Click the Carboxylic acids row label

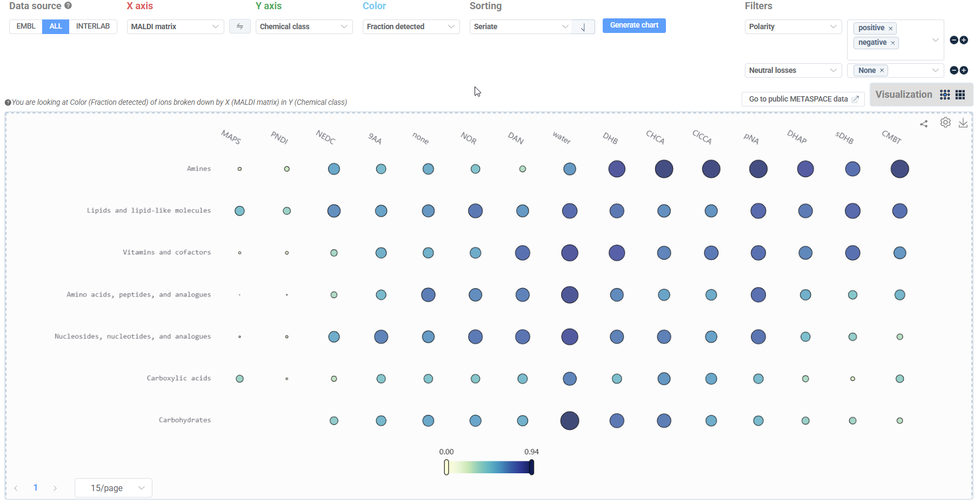179,378
